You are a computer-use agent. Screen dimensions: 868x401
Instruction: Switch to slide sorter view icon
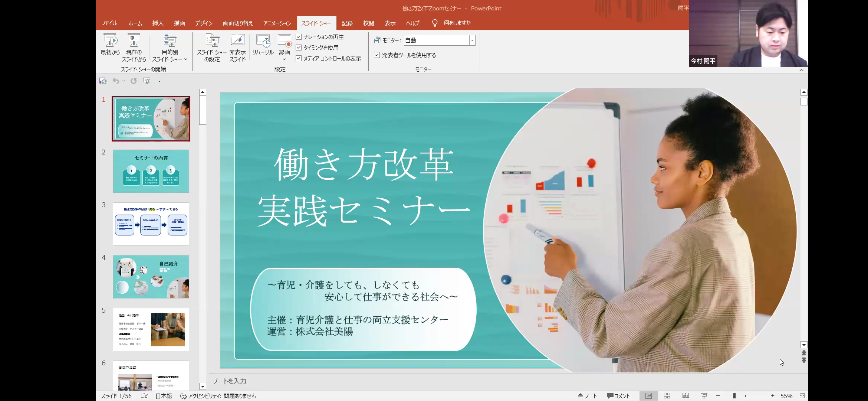click(667, 396)
